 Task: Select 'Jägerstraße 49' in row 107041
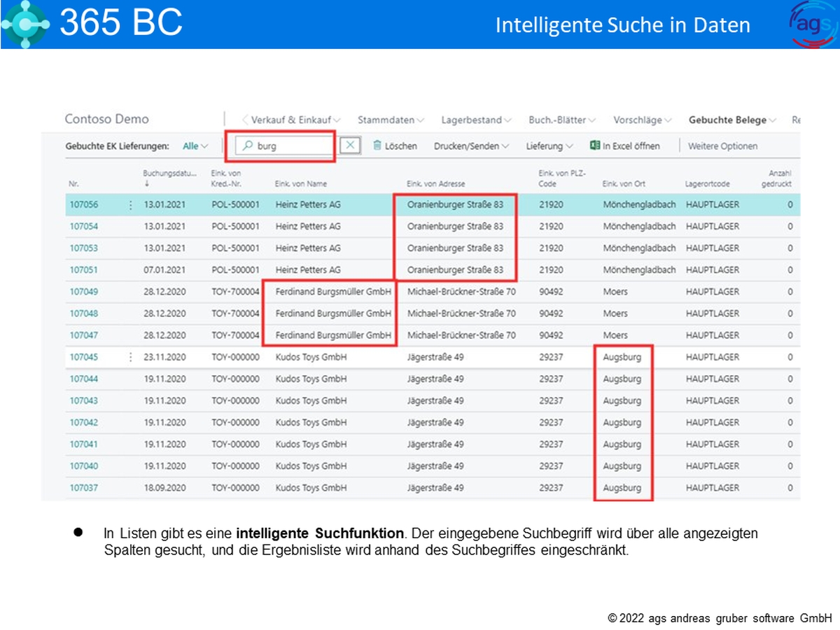coord(435,444)
